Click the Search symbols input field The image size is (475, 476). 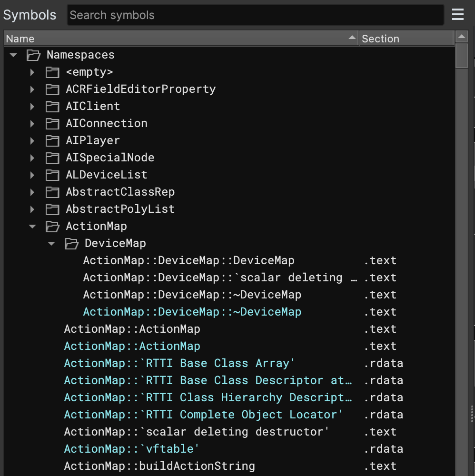click(x=255, y=15)
